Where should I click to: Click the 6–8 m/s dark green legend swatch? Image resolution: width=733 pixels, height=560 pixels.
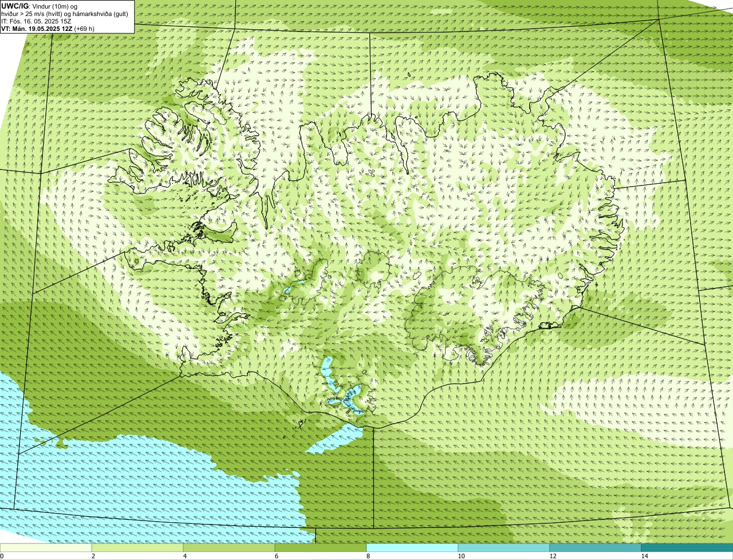point(321,547)
